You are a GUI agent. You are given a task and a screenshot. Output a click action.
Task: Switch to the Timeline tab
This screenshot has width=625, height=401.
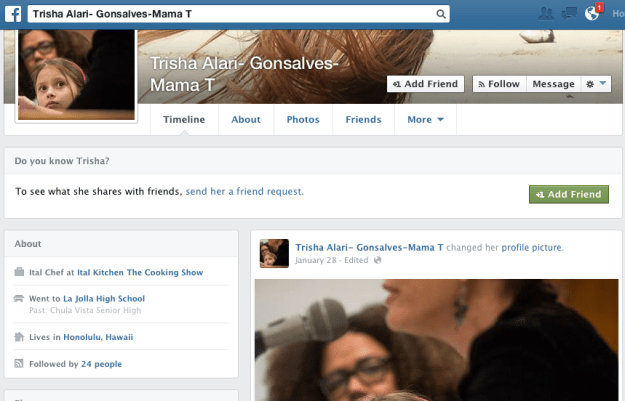(x=184, y=120)
